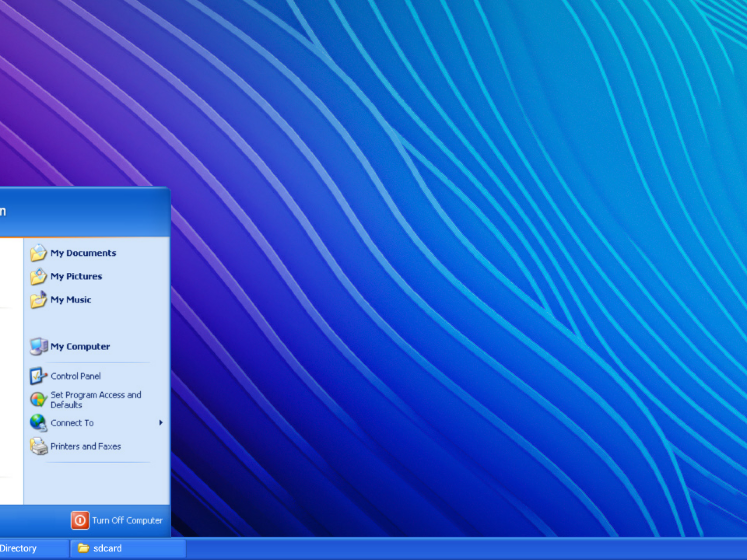Viewport: 747px width, 560px height.
Task: Click the My Music folder icon
Action: click(38, 300)
